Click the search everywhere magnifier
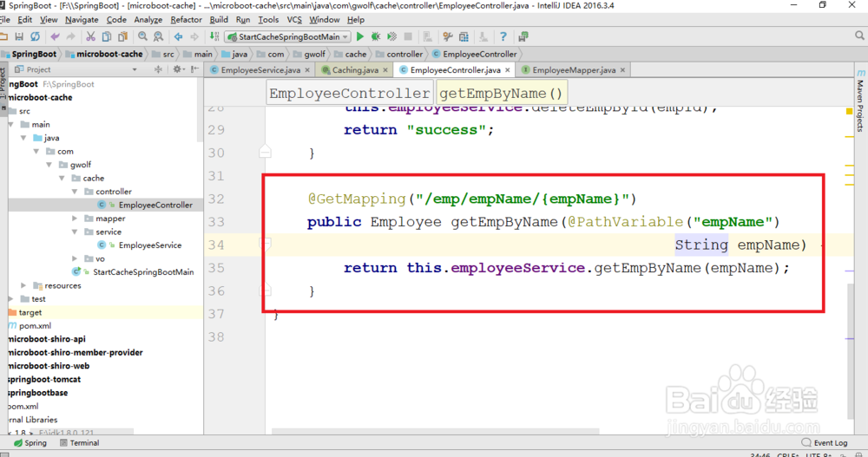Viewport: 868px width, 457px height. coord(859,36)
